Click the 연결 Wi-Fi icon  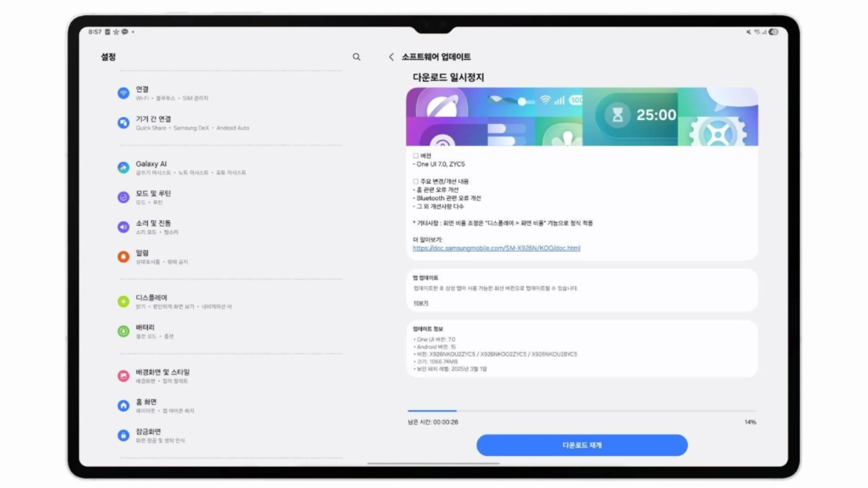(123, 93)
